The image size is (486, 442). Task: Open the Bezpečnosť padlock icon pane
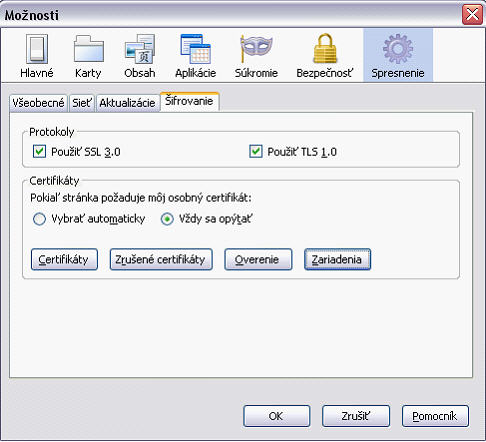[x=324, y=56]
